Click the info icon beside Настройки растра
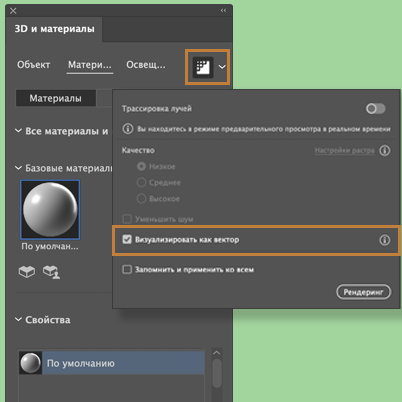The image size is (402, 402). [x=385, y=151]
